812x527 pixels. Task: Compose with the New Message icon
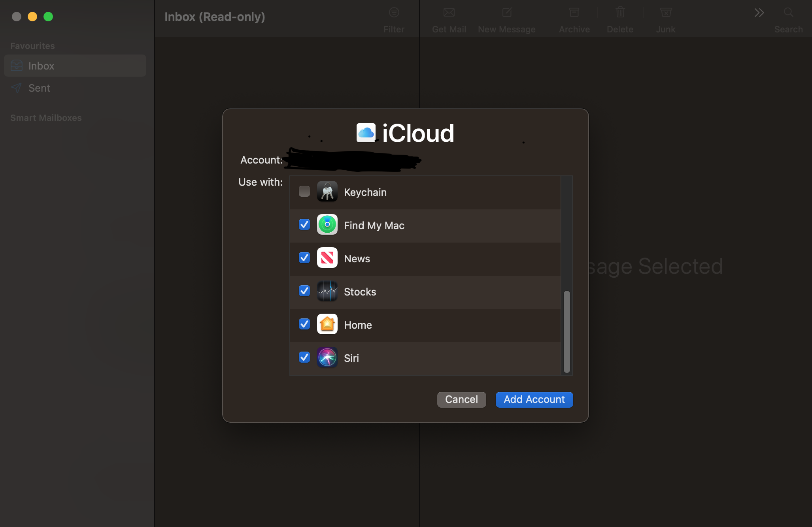click(507, 13)
